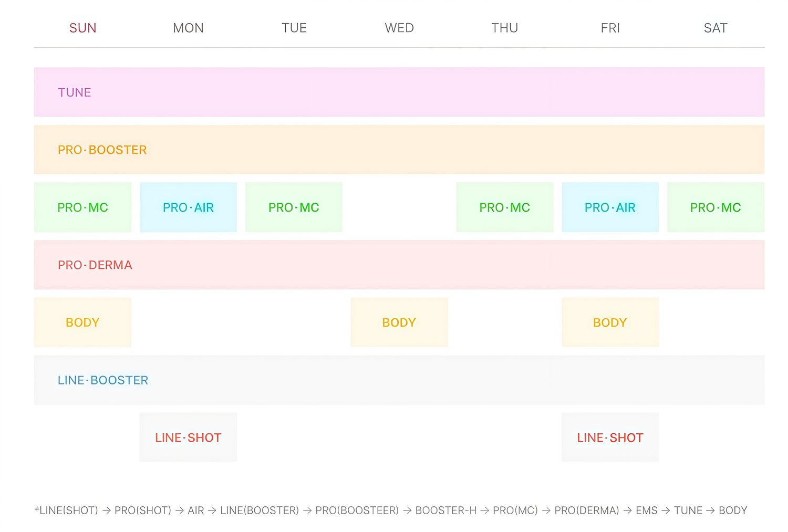Open Friday's PRO·AIR block
The image size is (788, 532).
pyautogui.click(x=610, y=207)
